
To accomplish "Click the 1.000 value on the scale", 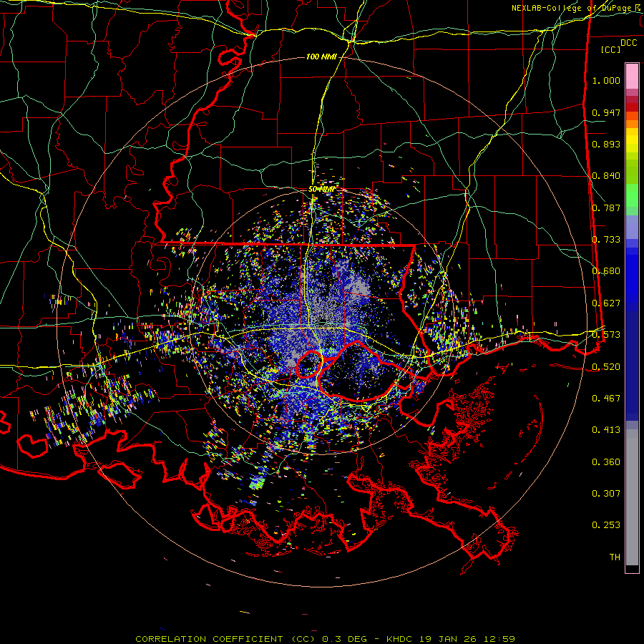I will 606,80.
